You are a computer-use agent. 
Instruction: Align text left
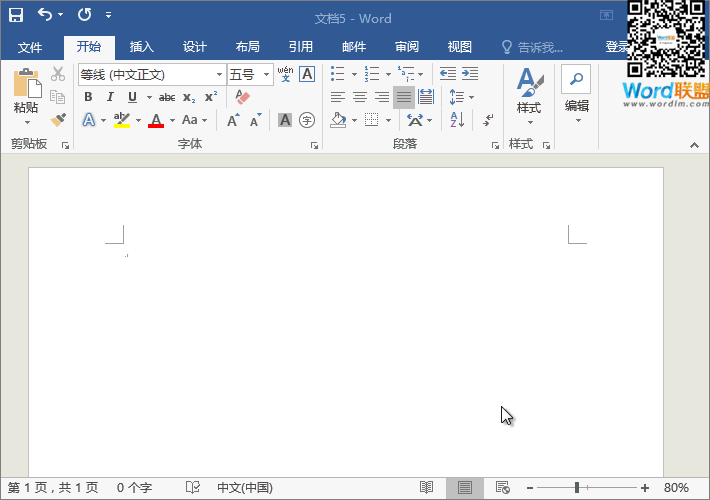coord(338,97)
